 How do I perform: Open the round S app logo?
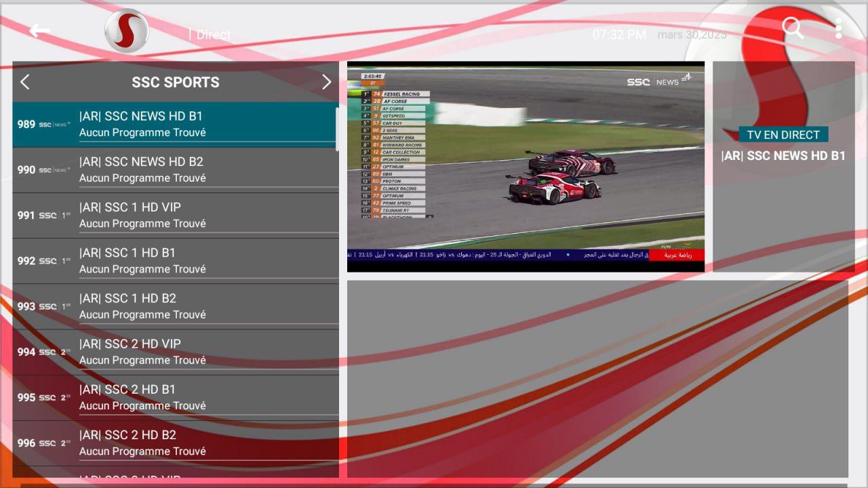(x=127, y=30)
